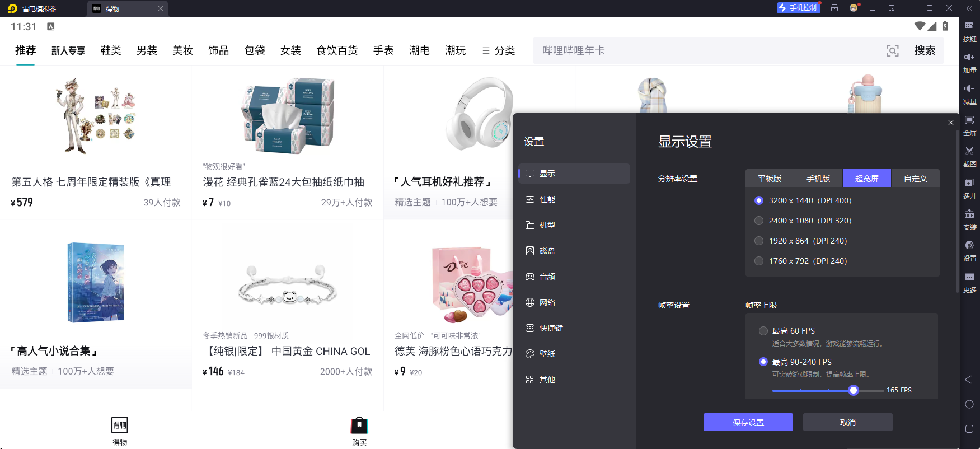The width and height of the screenshot is (980, 449).
Task: Switch to the 自定义 resolution tab
Action: (x=916, y=178)
